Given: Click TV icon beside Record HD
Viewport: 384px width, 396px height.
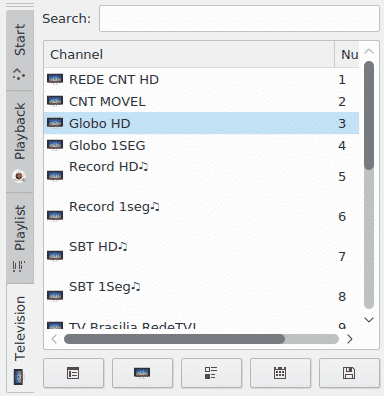Looking at the screenshot, I should (55, 176).
